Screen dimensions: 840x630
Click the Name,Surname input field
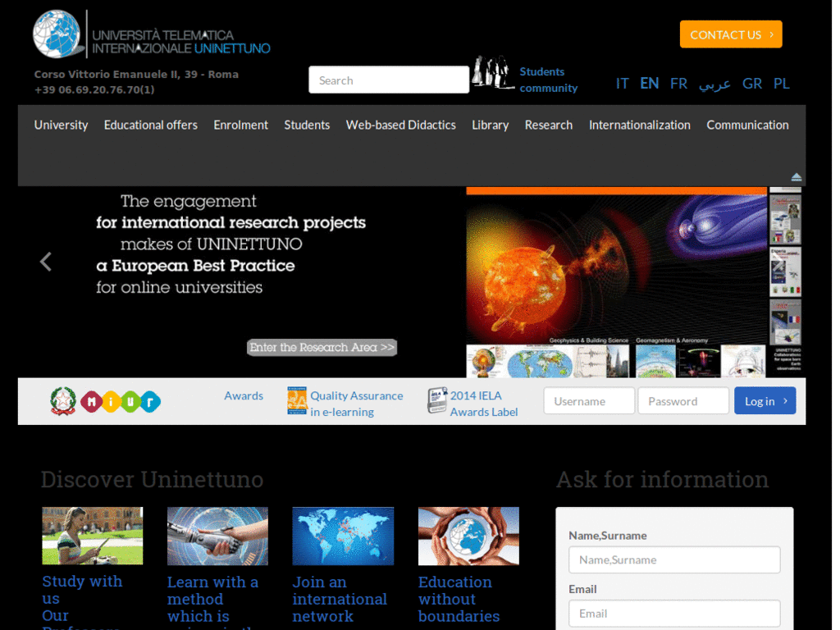coord(674,559)
